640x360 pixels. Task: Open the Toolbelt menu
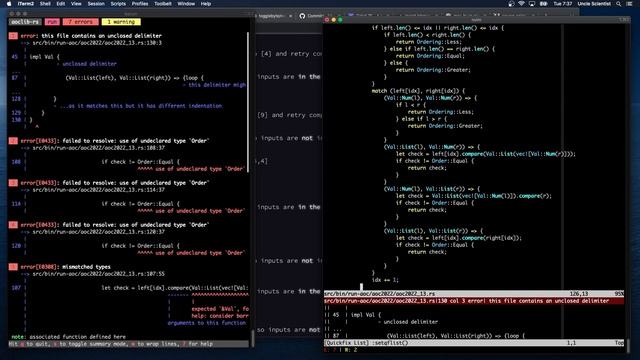(x=163, y=4)
